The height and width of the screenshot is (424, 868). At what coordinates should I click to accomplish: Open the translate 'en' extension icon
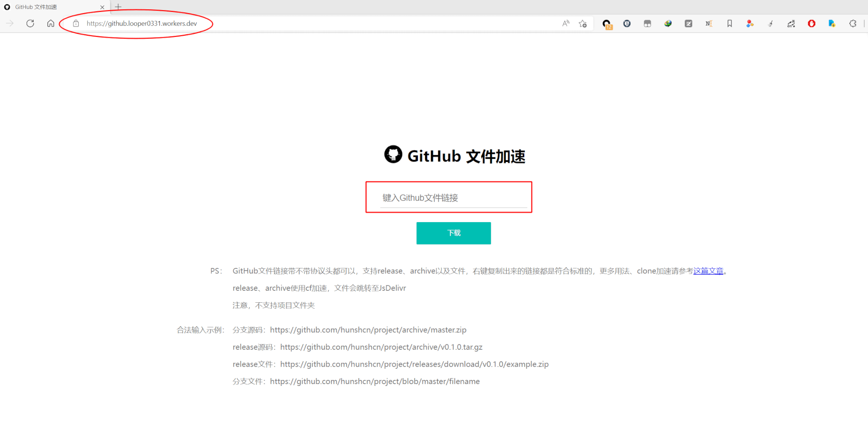(x=791, y=24)
